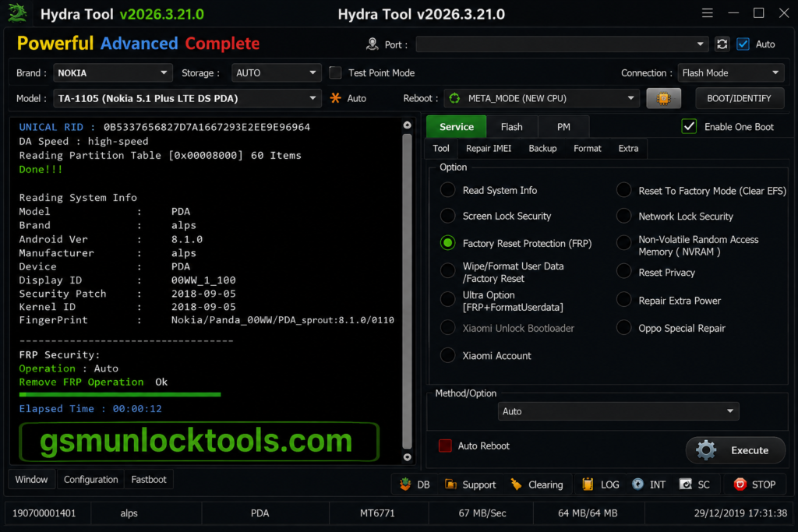The height and width of the screenshot is (532, 798).
Task: Click the orange Auto model asterisk icon
Action: [x=335, y=97]
